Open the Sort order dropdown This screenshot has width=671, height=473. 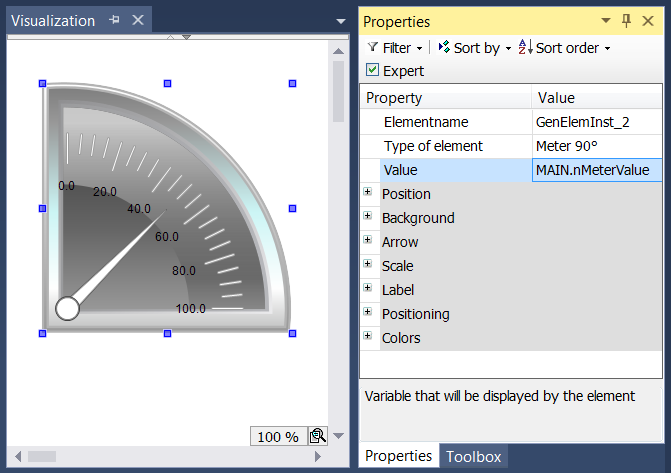pos(607,48)
